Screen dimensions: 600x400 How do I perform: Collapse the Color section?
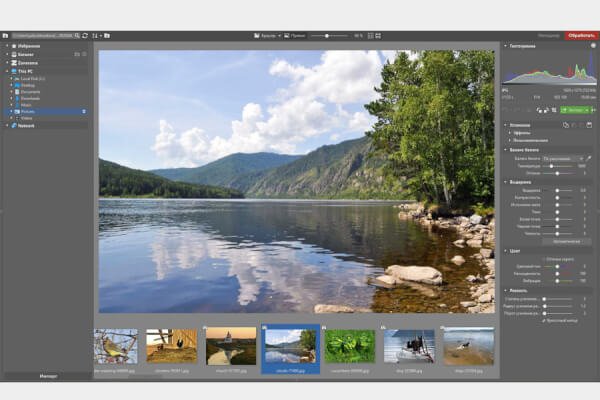pos(505,251)
